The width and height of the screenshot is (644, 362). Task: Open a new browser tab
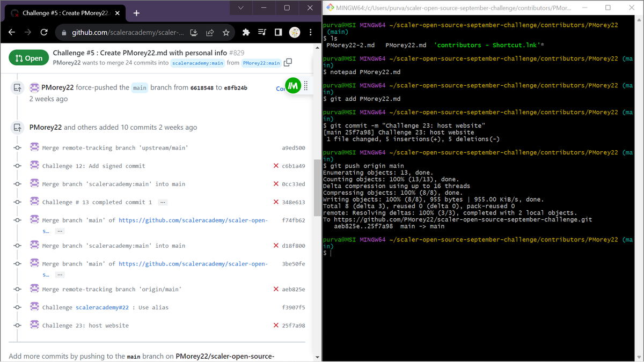click(x=136, y=13)
